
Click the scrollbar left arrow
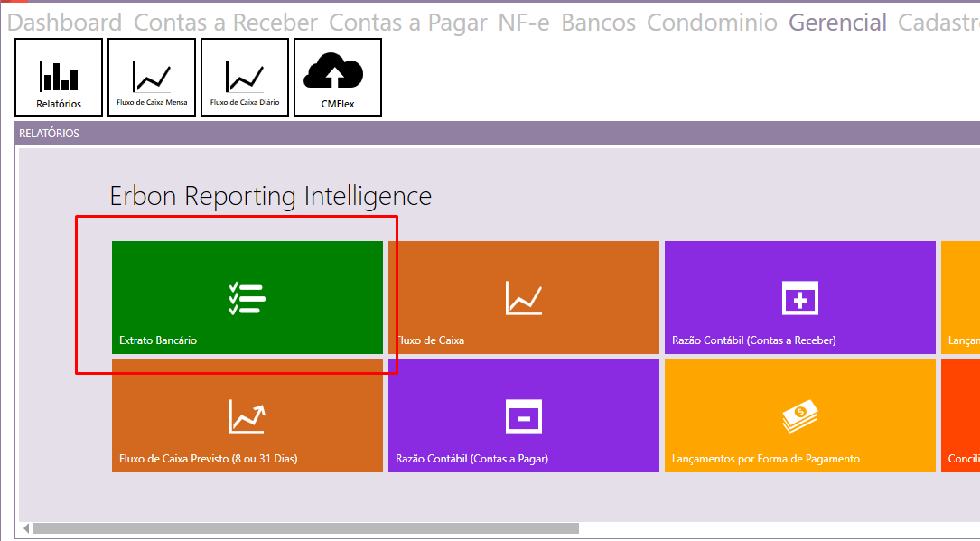tap(25, 528)
